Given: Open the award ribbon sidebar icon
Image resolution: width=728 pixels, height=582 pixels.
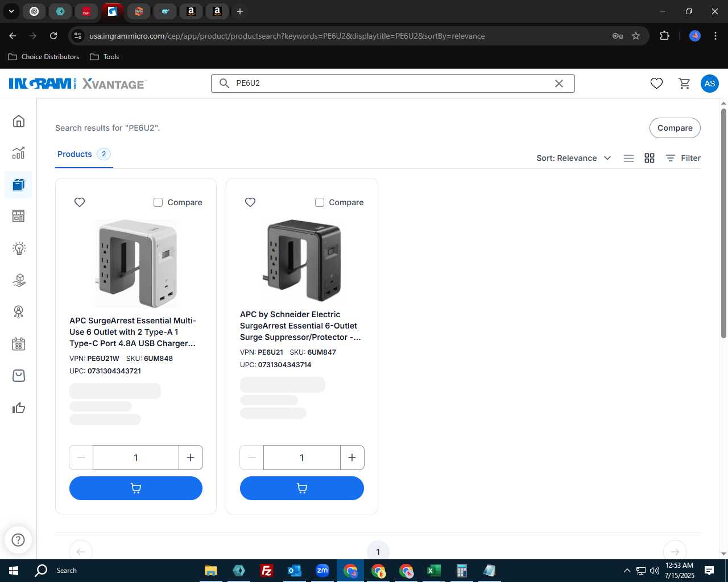Looking at the screenshot, I should 19,312.
